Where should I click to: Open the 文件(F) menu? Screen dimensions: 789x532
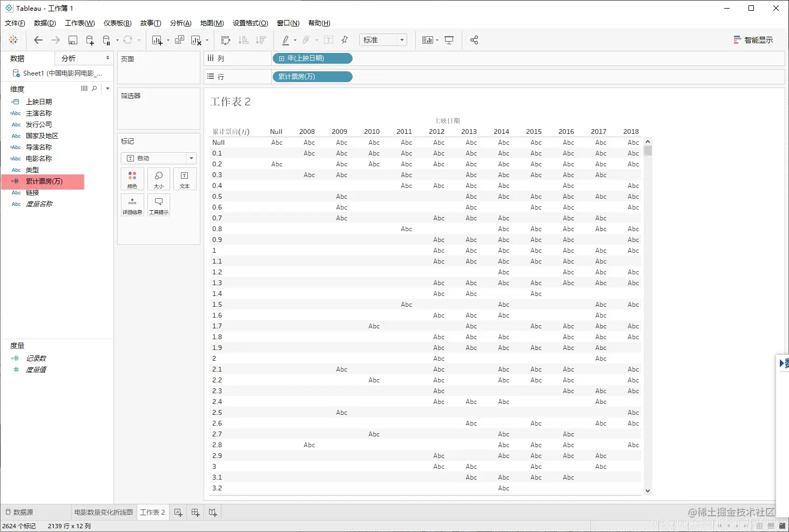[15, 23]
